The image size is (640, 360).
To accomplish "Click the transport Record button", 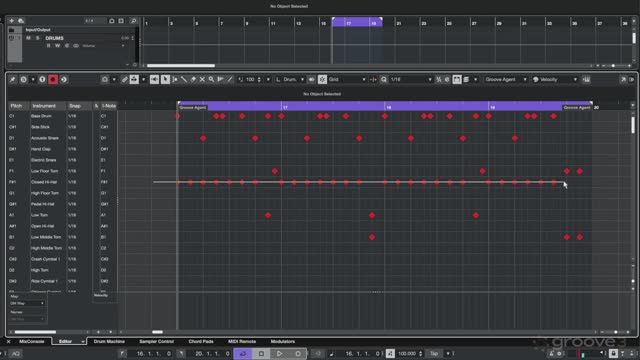I will point(298,353).
